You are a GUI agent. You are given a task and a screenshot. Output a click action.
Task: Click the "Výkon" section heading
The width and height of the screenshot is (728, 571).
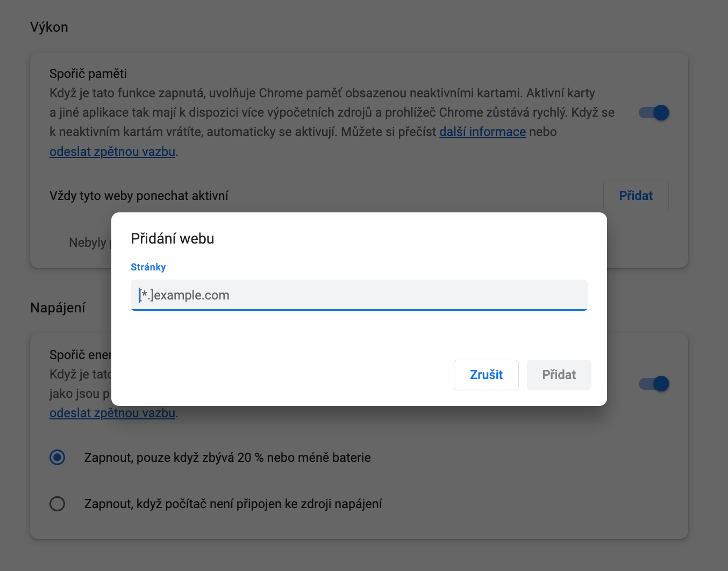pos(49,27)
